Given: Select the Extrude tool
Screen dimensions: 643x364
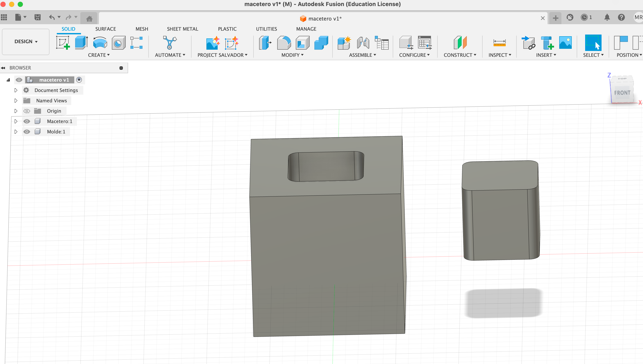Looking at the screenshot, I should pos(81,43).
